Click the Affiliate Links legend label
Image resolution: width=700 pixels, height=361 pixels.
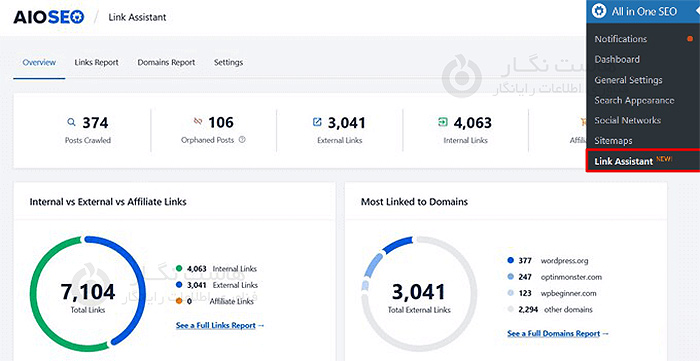point(232,301)
